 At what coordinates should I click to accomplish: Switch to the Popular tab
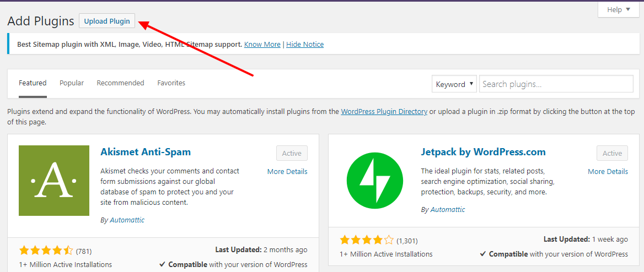72,83
